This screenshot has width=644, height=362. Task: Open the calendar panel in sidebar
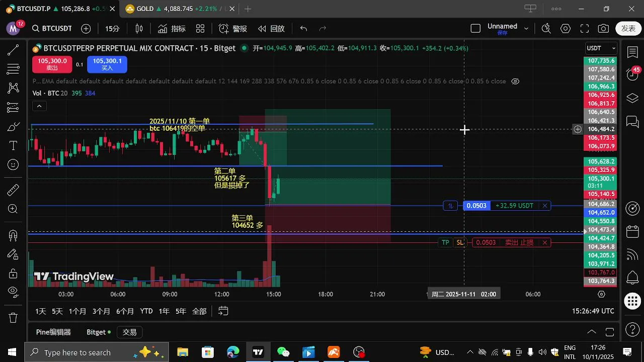point(632,232)
